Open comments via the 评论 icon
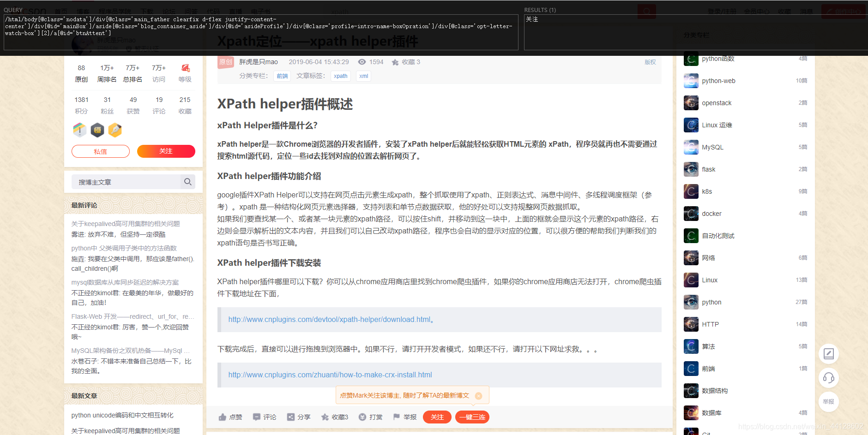 coord(257,417)
